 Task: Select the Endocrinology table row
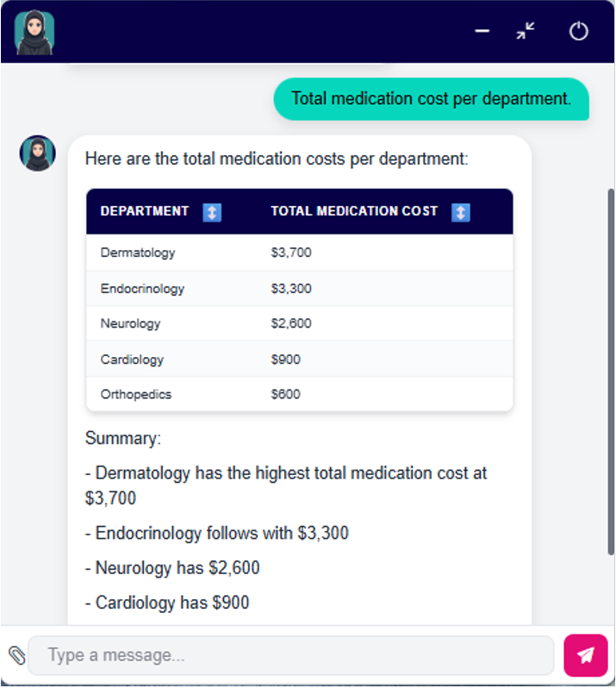[299, 289]
